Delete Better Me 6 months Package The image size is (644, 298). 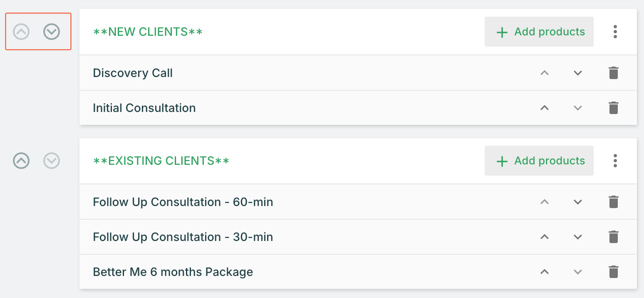(613, 272)
